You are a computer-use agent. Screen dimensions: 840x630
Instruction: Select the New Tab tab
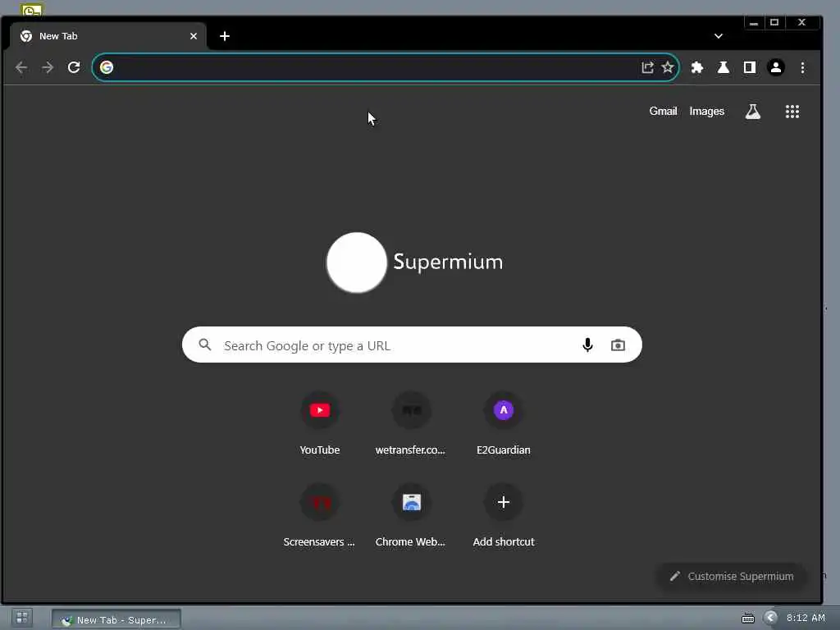(x=108, y=36)
